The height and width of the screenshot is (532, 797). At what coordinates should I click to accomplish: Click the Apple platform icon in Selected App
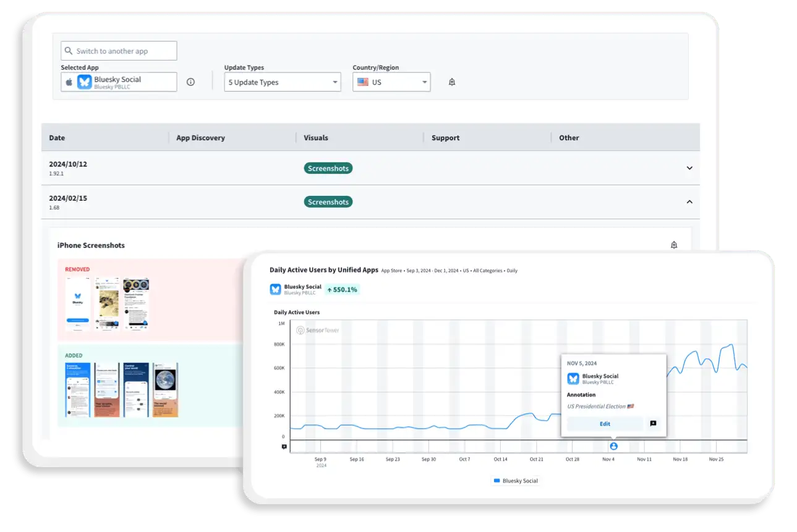tap(69, 81)
